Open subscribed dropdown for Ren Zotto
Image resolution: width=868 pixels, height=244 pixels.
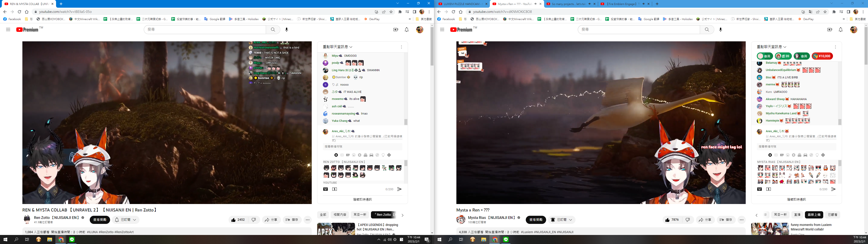click(x=125, y=220)
